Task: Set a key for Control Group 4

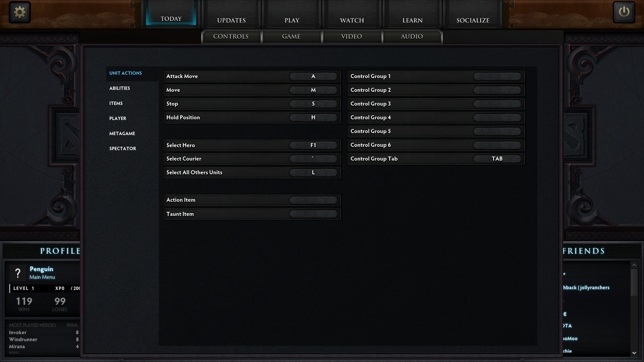Action: pyautogui.click(x=497, y=118)
